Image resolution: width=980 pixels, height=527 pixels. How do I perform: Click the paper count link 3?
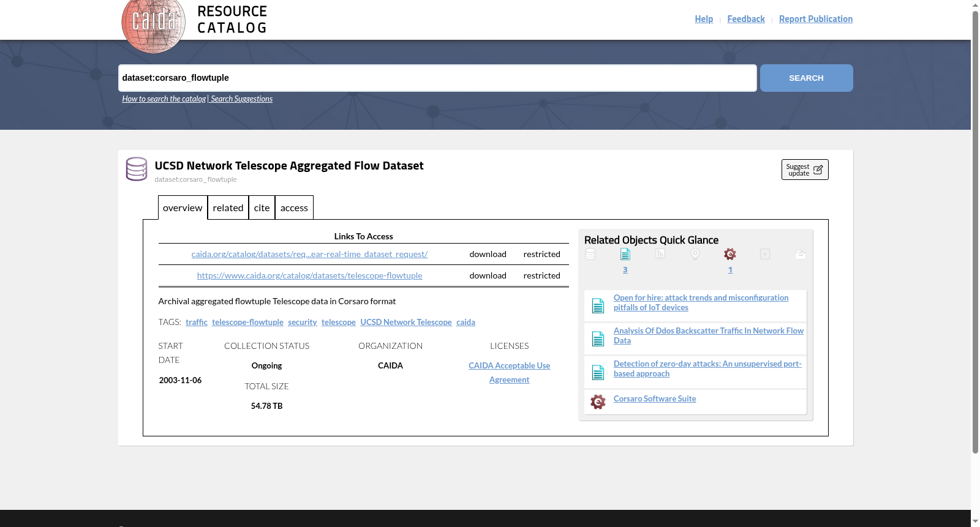625,269
